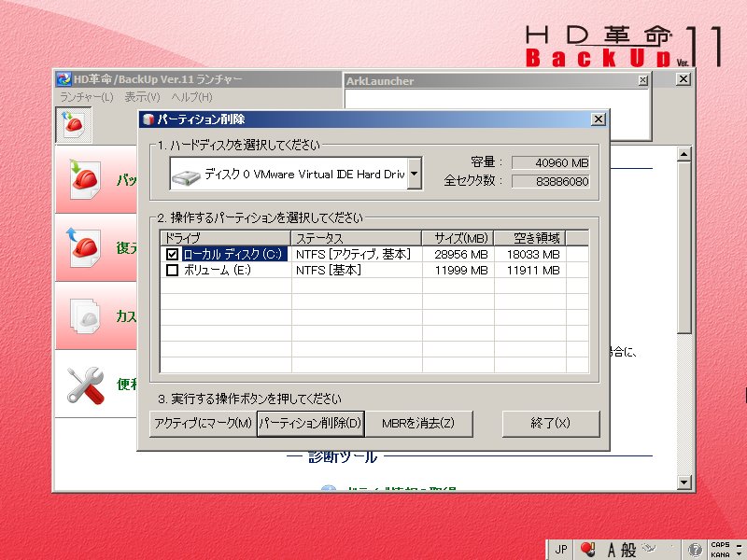This screenshot has height=560, width=747.
Task: Select the ディスク 0 VMware Virtual IDE combo box
Action: (x=295, y=174)
